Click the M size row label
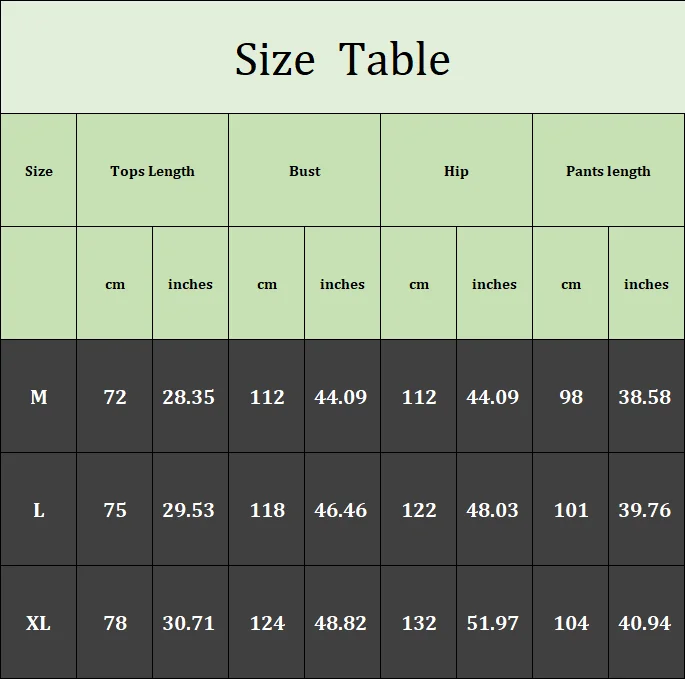The image size is (685, 679). (39, 397)
